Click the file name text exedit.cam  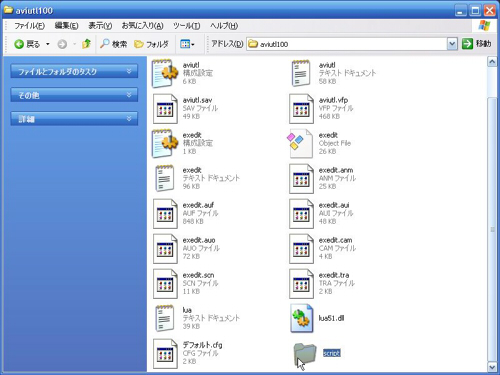tap(335, 240)
